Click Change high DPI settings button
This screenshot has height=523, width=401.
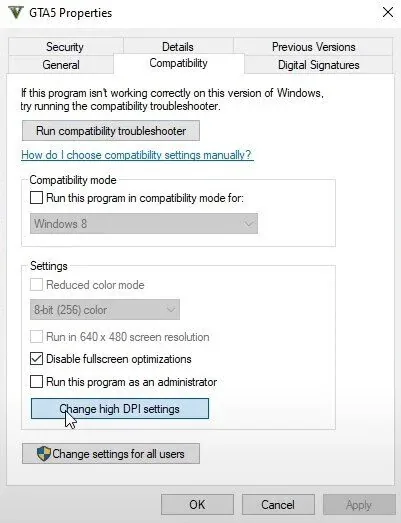[x=120, y=409]
